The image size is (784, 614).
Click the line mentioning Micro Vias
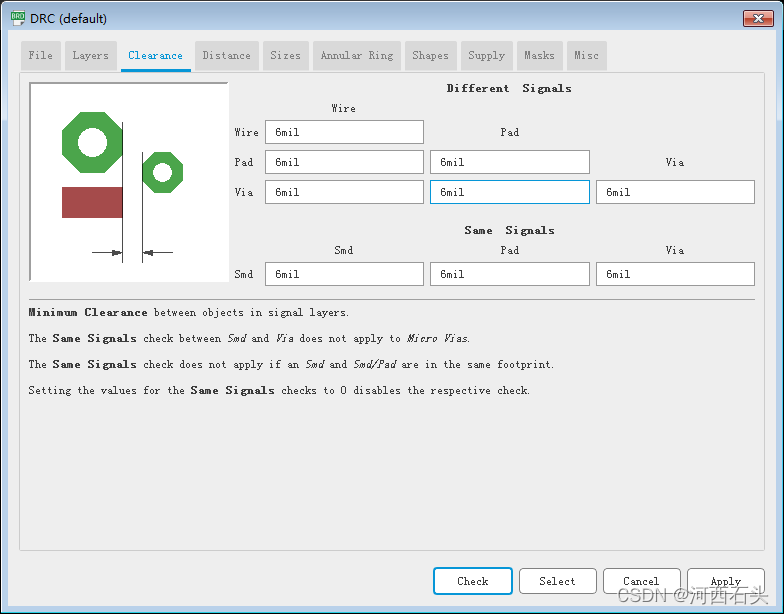tap(249, 338)
